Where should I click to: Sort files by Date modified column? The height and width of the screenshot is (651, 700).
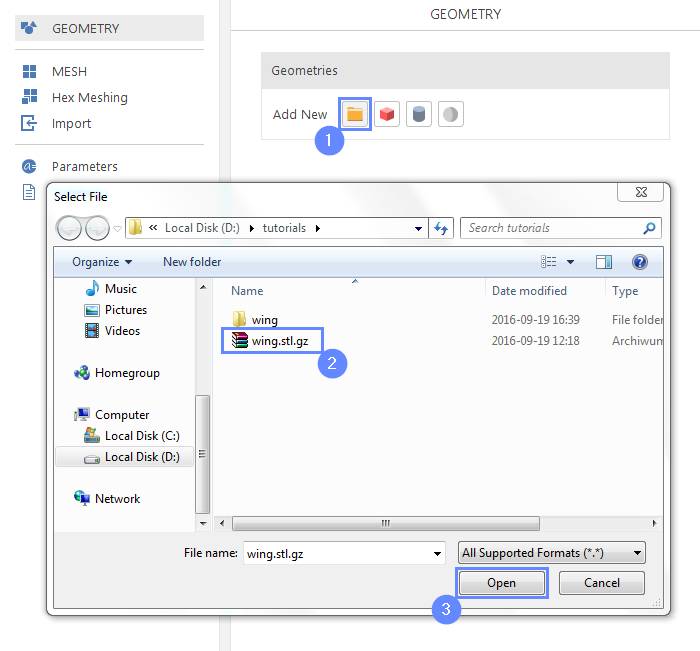[529, 291]
